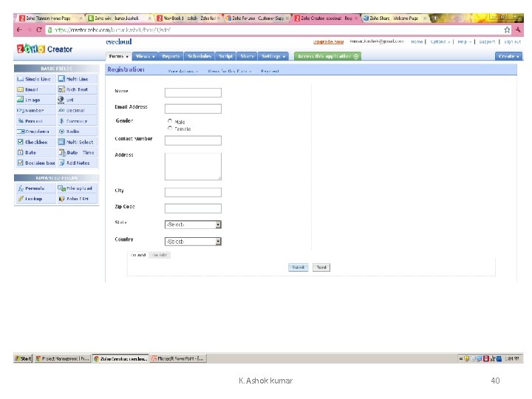Screen dimensions: 532x399
Task: Click the Reset button
Action: [x=321, y=267]
